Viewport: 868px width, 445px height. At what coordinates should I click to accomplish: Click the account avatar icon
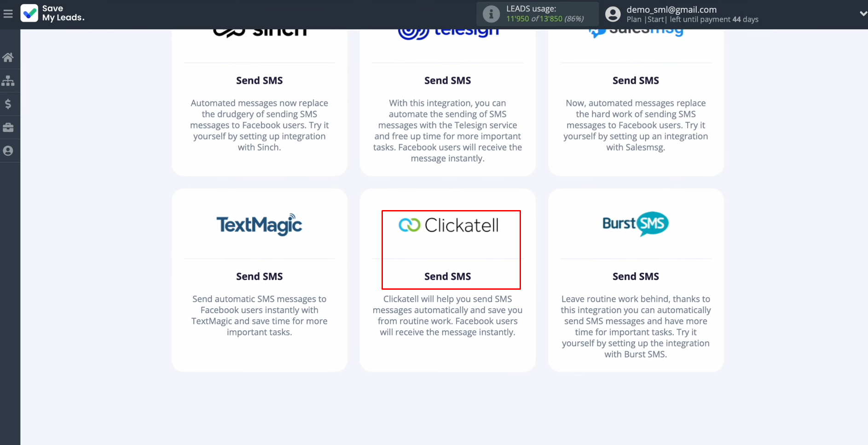pos(613,14)
